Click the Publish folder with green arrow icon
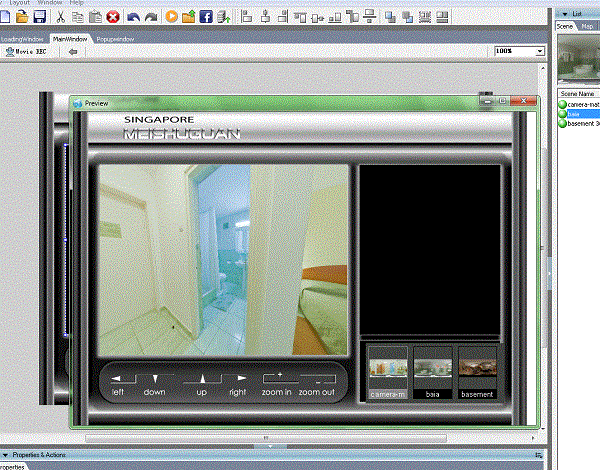600x470 pixels. 189,17
